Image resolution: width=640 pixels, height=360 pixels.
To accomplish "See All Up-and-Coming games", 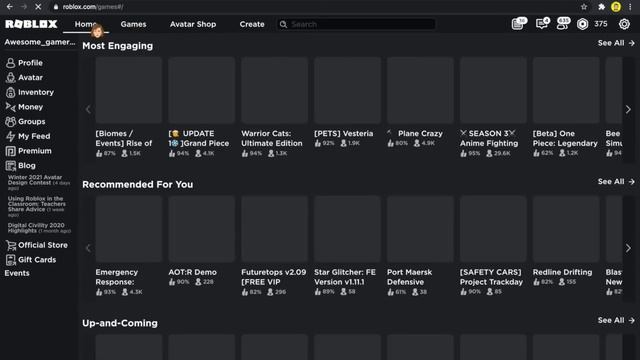I will click(616, 320).
